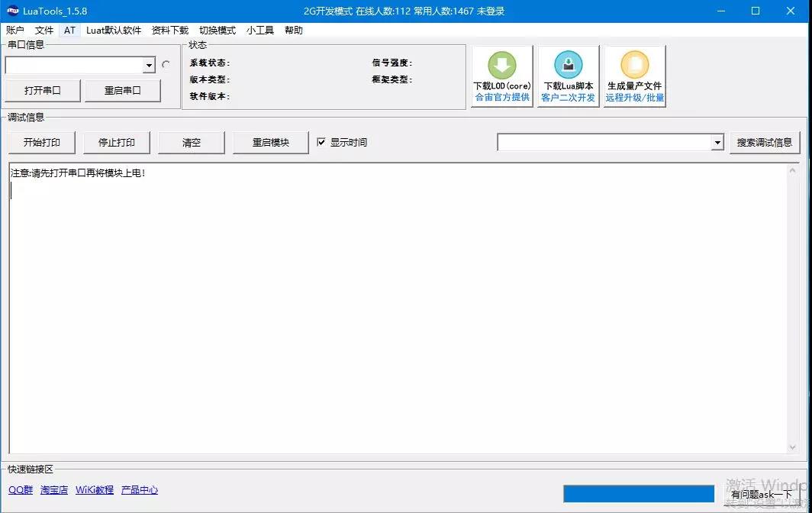Click the Download Lua script blue icon
Image resolution: width=812 pixels, height=513 pixels.
pos(568,65)
